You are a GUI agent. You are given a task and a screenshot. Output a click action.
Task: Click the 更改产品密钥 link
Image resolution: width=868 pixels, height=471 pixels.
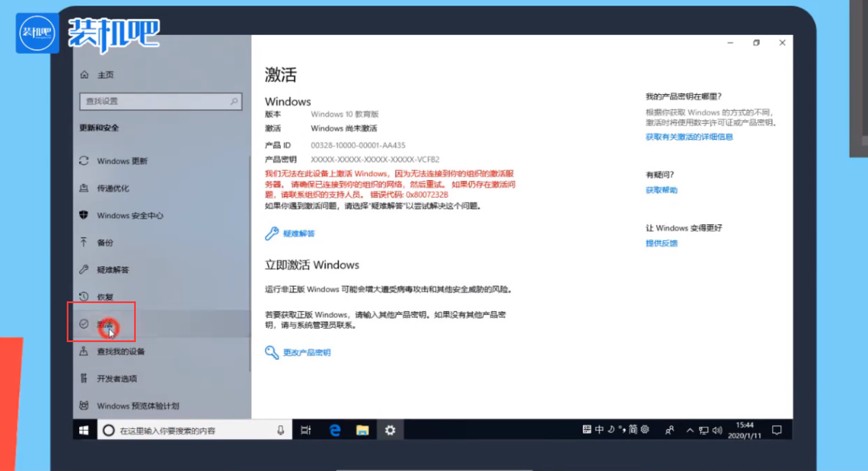(298, 352)
